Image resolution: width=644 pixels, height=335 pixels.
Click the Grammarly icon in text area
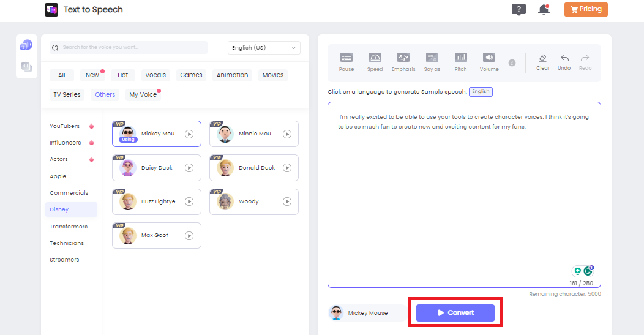pos(588,271)
